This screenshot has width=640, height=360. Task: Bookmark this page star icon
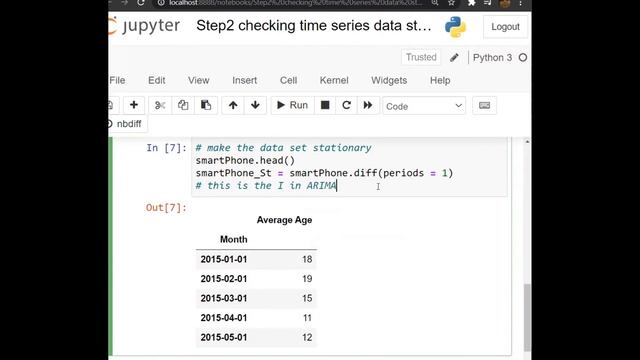[x=451, y=3]
